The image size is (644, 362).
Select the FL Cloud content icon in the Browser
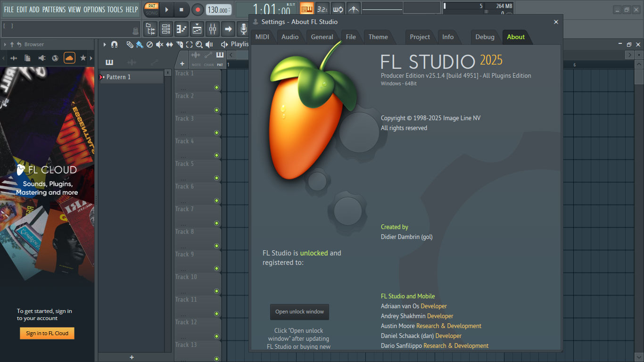point(70,58)
